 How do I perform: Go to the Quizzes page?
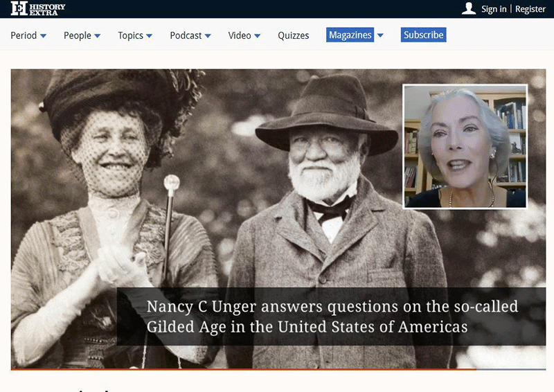click(294, 35)
